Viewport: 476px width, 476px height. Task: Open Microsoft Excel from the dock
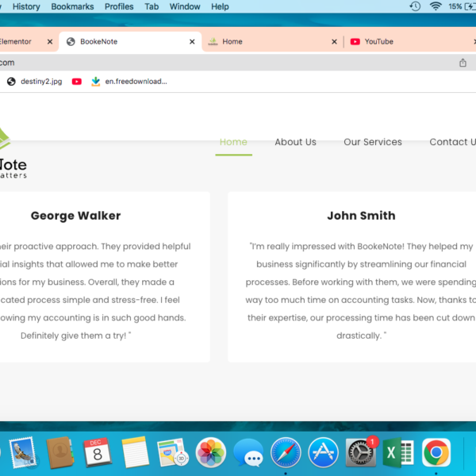tap(398, 453)
